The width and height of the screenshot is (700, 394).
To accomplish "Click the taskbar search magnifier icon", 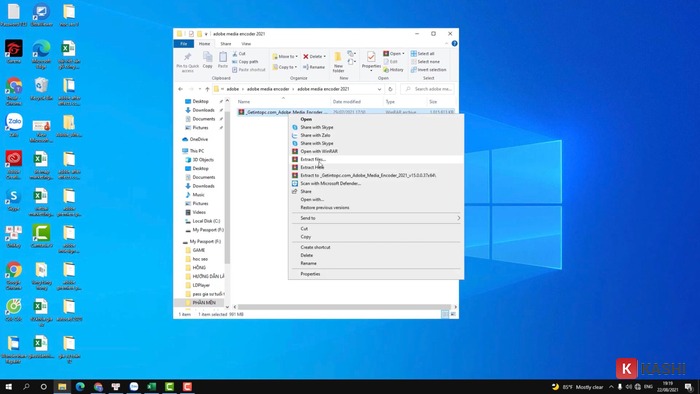I will pos(26,386).
